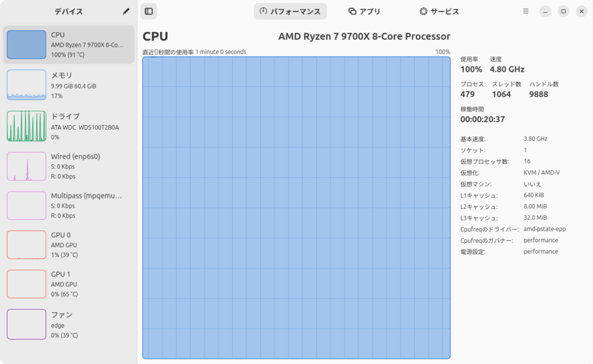Click the memory usage graph thumbnail
The height and width of the screenshot is (364, 593).
[26, 85]
